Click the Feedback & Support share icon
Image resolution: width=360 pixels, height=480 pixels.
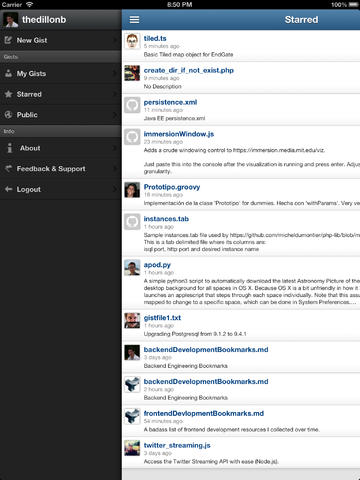[8, 168]
